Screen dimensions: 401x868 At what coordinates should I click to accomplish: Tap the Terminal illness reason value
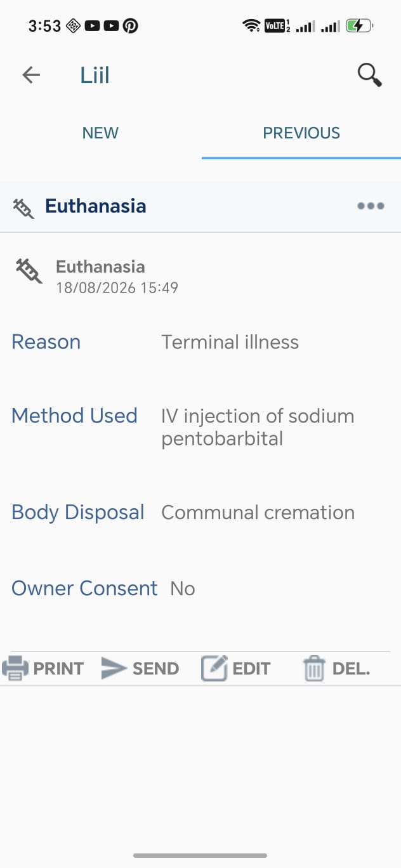230,342
